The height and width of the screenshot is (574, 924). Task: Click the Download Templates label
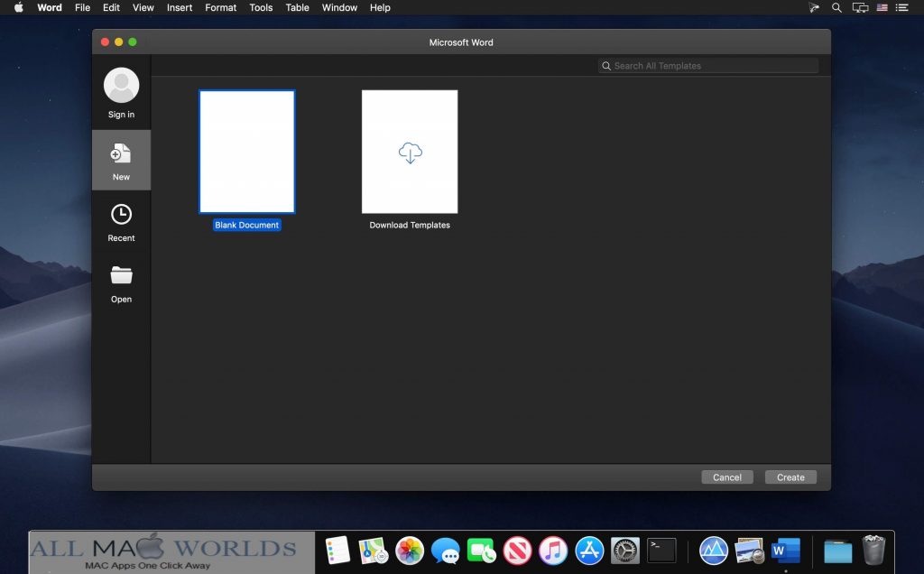(x=410, y=225)
